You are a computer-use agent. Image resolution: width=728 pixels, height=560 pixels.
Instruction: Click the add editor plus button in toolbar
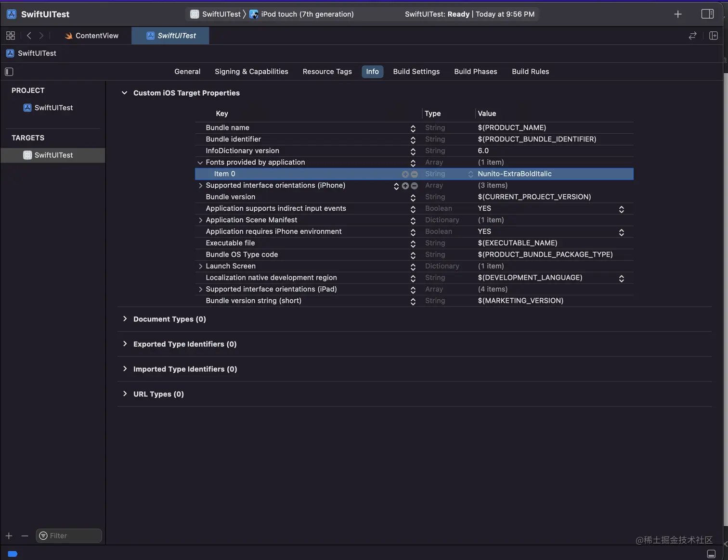tap(678, 14)
